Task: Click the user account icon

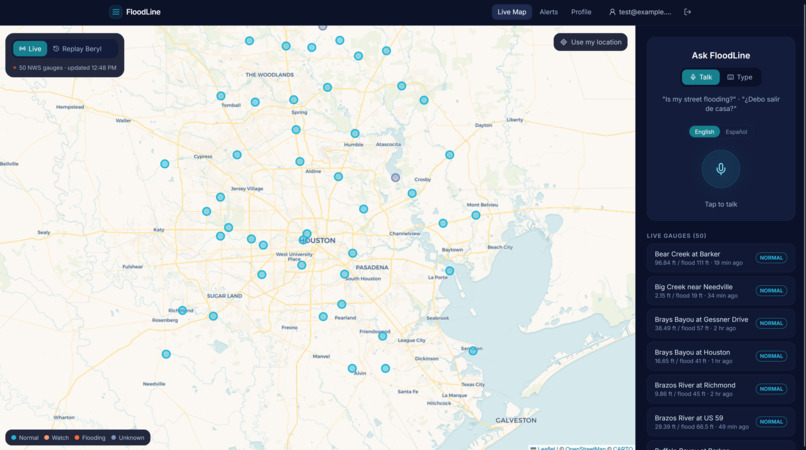Action: (612, 12)
